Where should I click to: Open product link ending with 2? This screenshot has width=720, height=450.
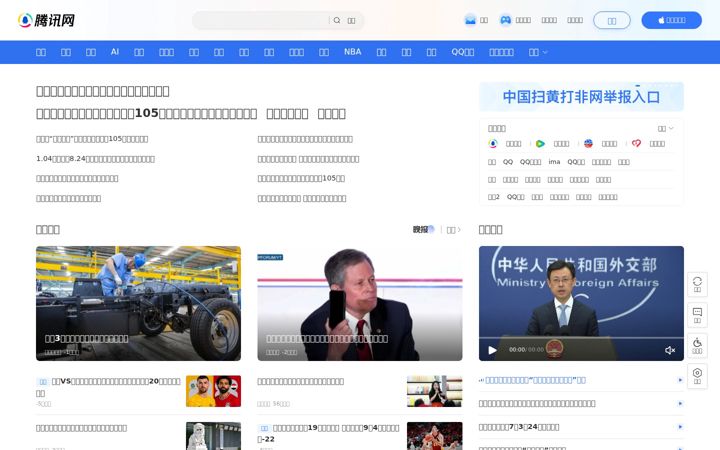coord(494,197)
